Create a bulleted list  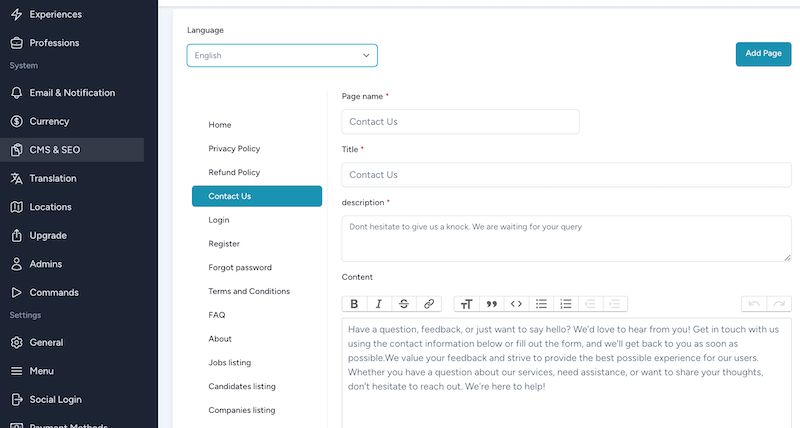[x=541, y=304]
